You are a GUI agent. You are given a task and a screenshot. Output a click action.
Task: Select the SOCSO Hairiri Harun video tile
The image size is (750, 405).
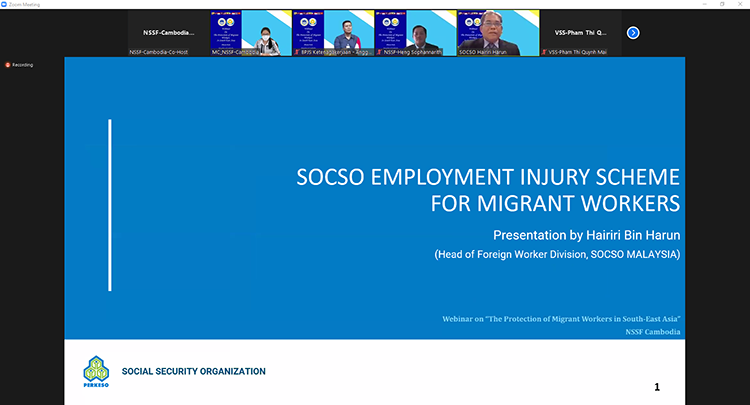click(498, 33)
